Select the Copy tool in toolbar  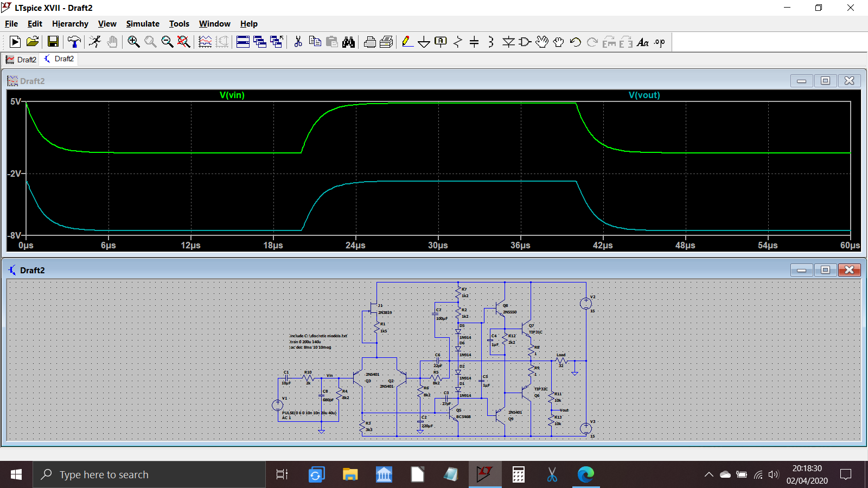point(315,42)
